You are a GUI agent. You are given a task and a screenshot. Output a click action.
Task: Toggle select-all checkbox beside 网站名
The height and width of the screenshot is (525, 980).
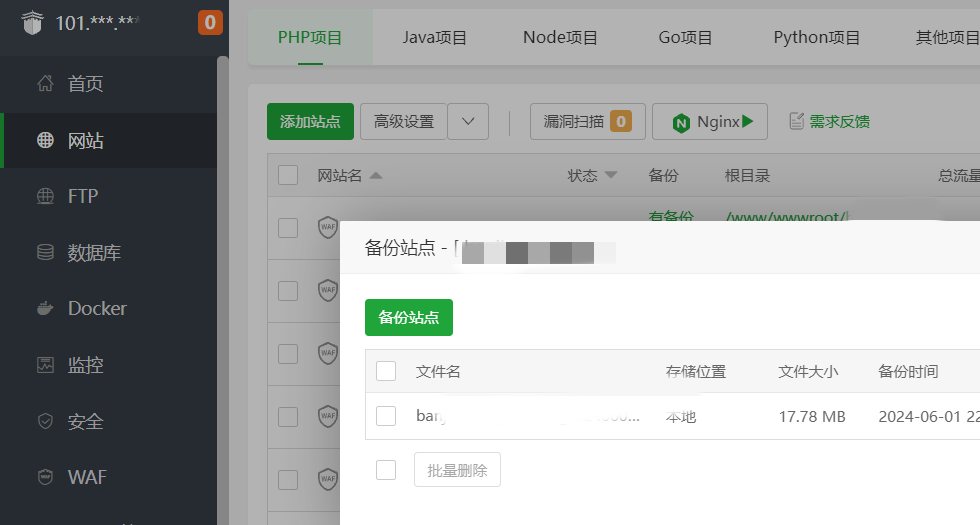(x=288, y=175)
